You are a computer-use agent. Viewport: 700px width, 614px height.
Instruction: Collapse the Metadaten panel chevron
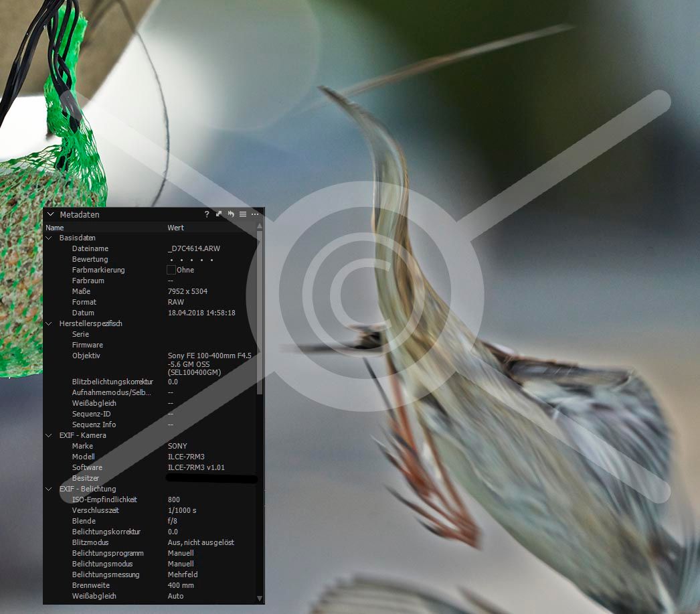50,214
